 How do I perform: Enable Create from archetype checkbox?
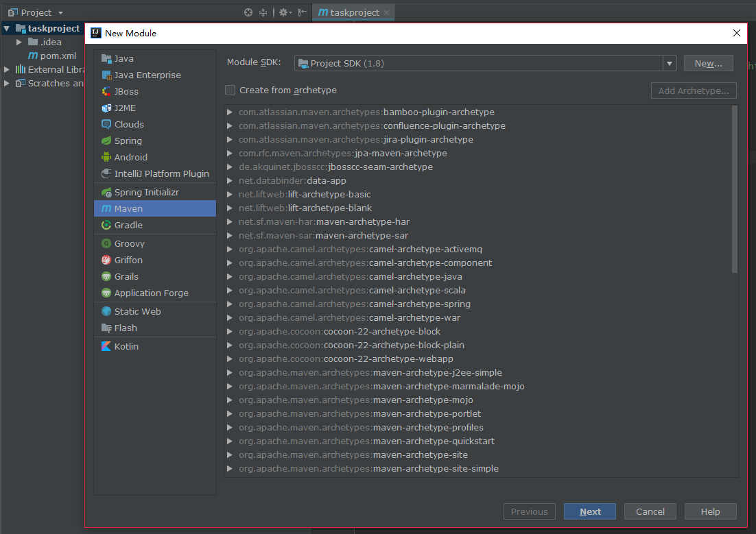click(231, 90)
